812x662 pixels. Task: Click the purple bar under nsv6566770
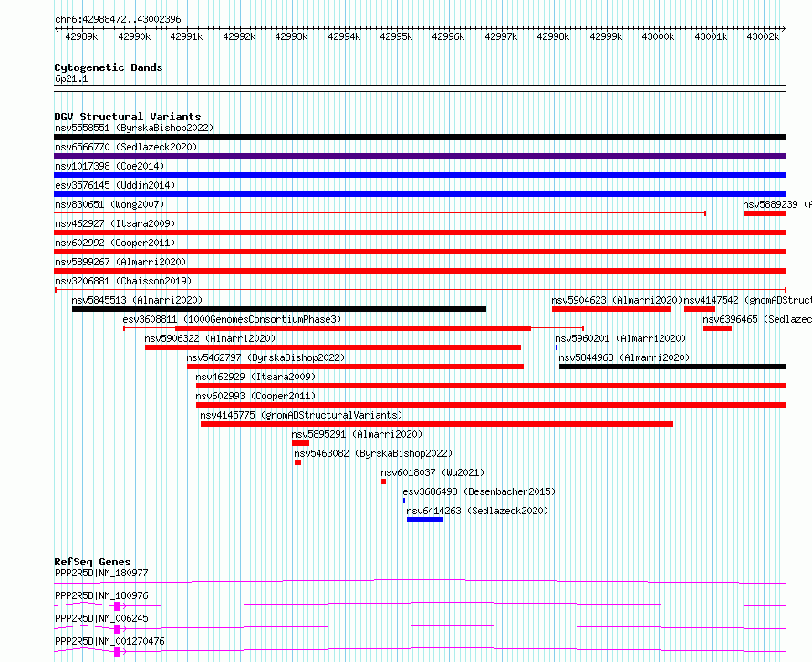(420, 156)
